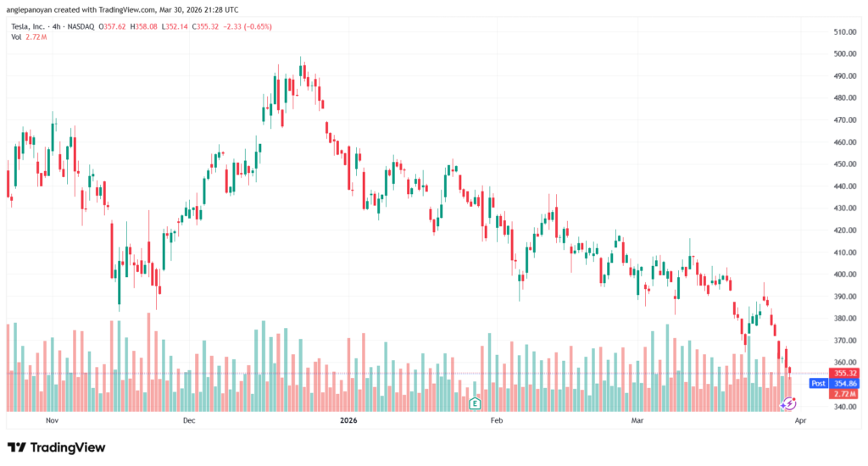The image size is (868, 466).
Task: Click the blue Post market label
Action: pyautogui.click(x=819, y=383)
